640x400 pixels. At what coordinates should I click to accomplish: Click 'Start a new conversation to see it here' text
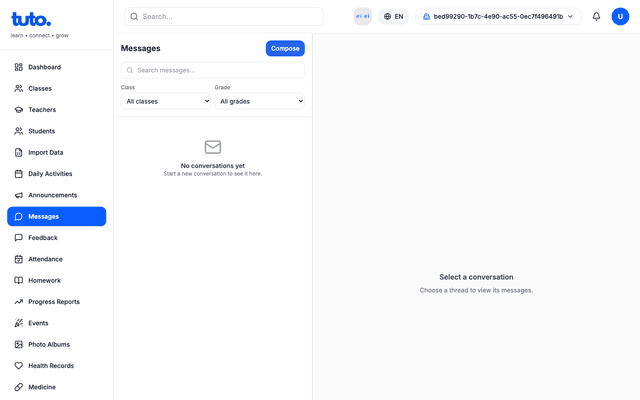tap(213, 174)
